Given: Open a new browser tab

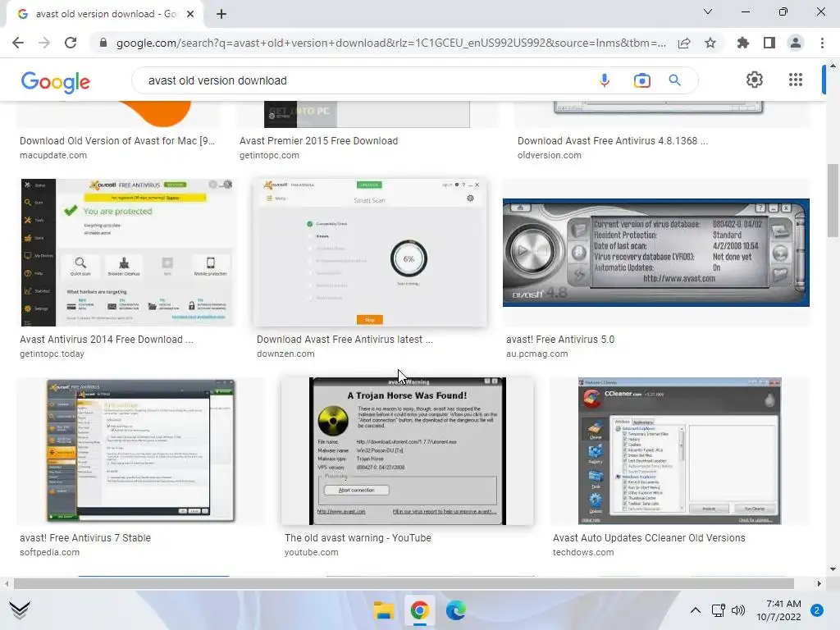Looking at the screenshot, I should point(221,14).
